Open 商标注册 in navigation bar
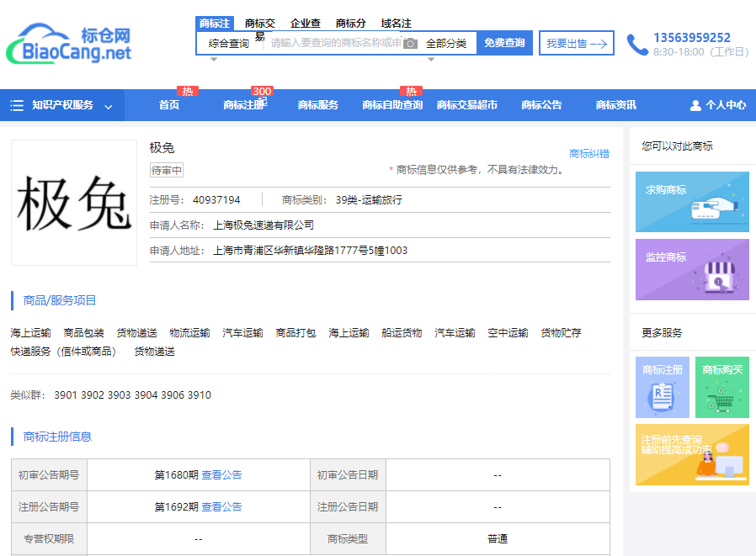This screenshot has height=556, width=756. coord(245,105)
